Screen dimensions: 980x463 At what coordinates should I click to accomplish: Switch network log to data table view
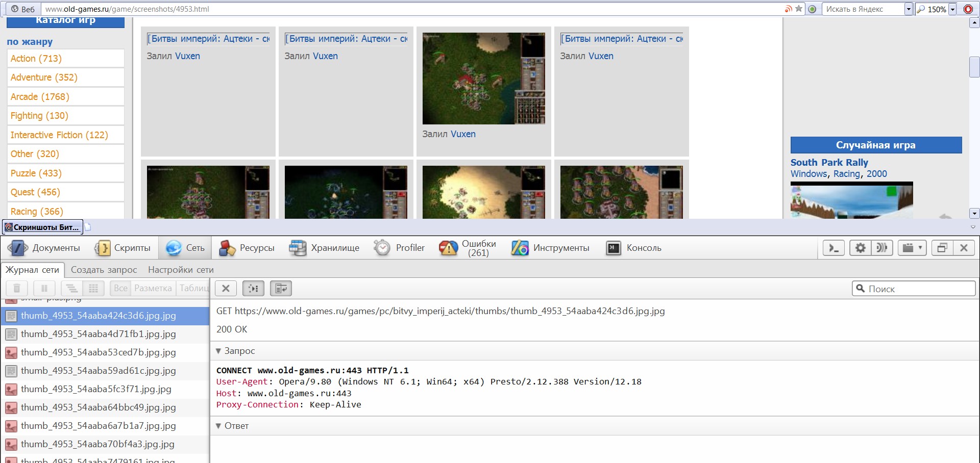tap(93, 289)
